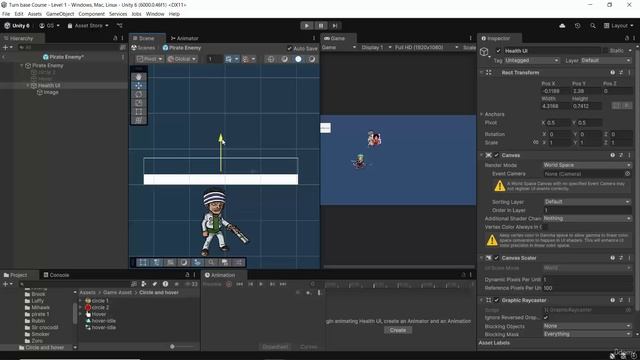
Task: Open the GameObject menu
Action: click(60, 14)
